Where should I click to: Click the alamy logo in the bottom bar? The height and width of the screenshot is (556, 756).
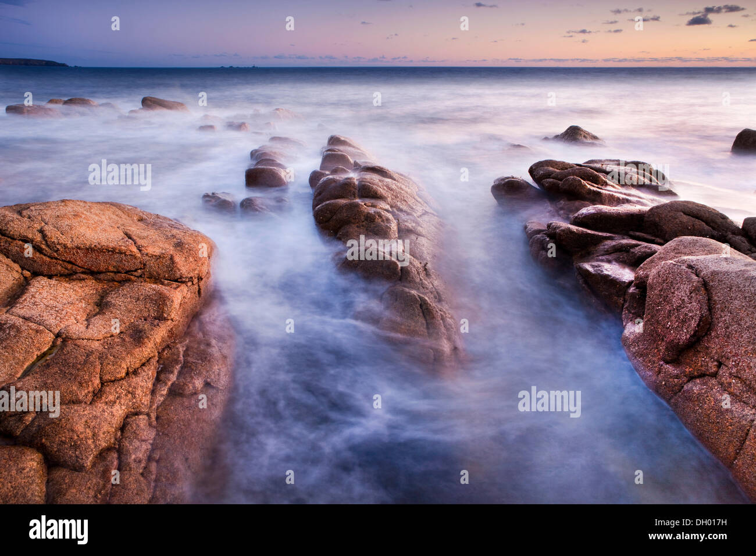pos(59,530)
